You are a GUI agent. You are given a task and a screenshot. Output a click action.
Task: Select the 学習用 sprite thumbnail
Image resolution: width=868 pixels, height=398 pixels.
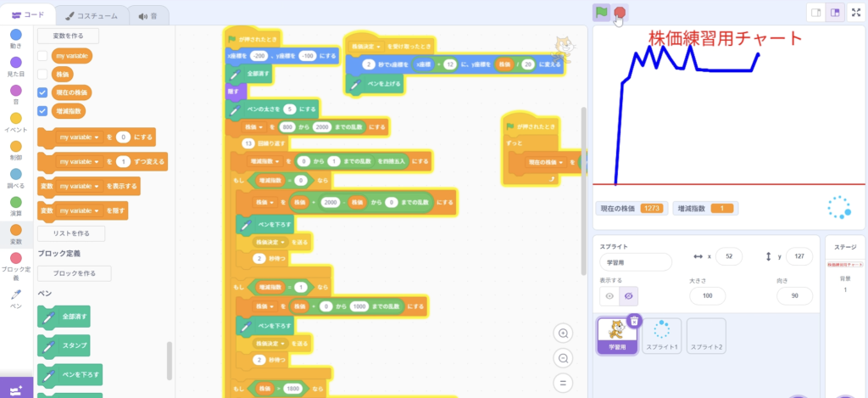click(x=617, y=336)
